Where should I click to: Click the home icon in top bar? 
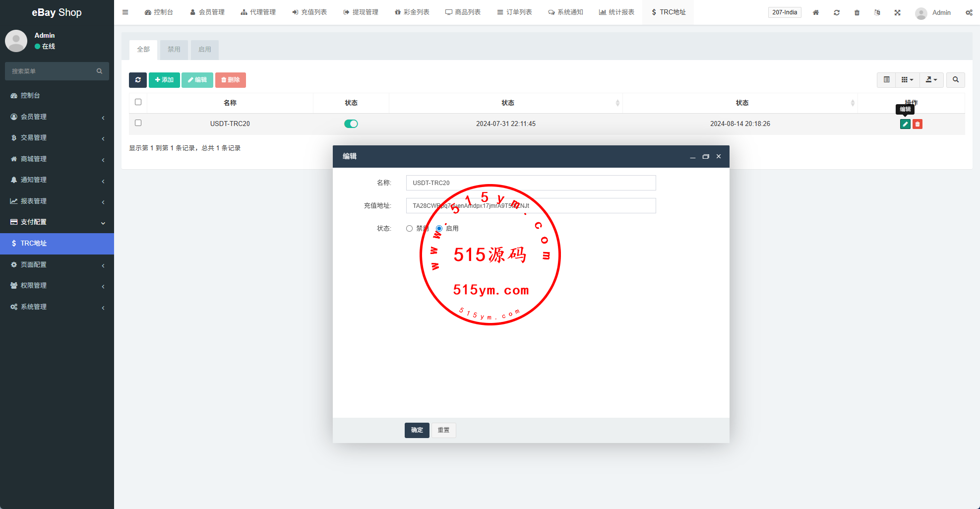click(x=816, y=12)
